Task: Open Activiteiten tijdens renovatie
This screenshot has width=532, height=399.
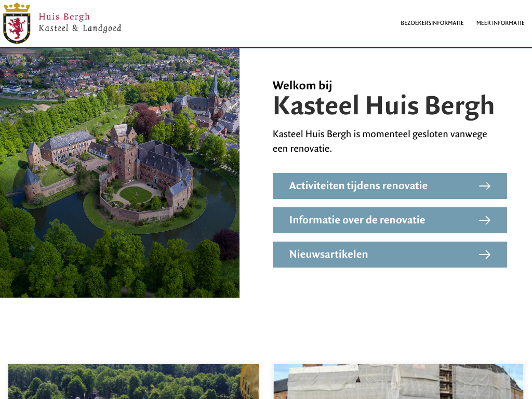Action: point(358,186)
